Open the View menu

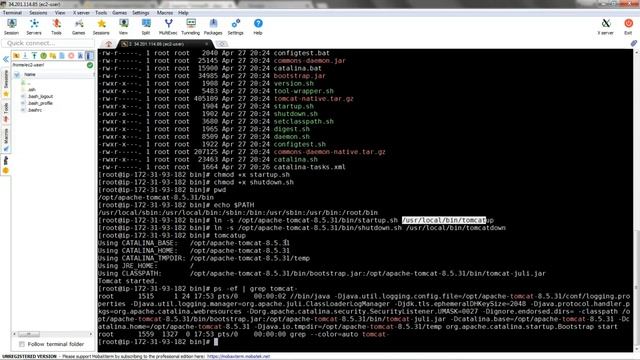tap(60, 13)
